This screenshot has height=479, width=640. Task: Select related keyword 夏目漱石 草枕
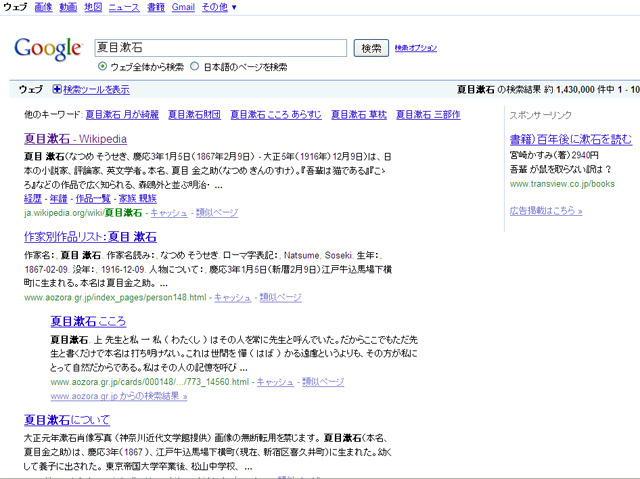click(359, 115)
